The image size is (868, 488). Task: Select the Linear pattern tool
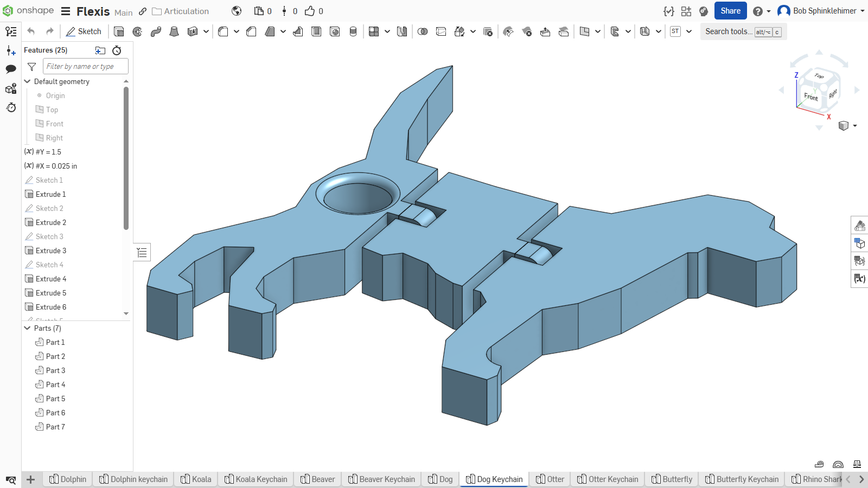click(374, 31)
